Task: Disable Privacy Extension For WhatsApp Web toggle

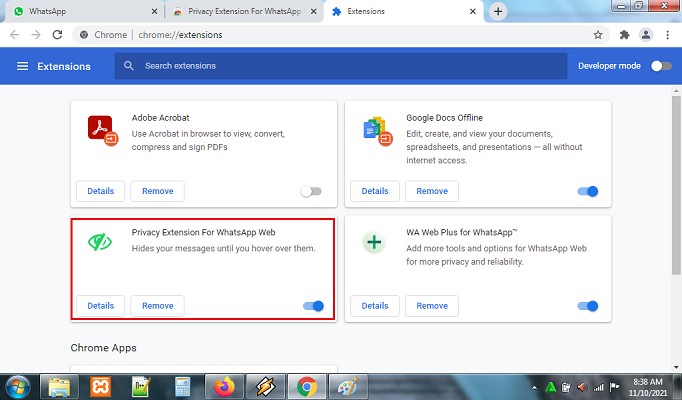Action: click(313, 306)
